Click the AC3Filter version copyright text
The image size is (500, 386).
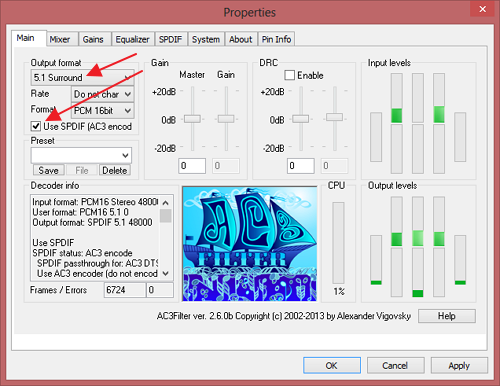coord(284,316)
